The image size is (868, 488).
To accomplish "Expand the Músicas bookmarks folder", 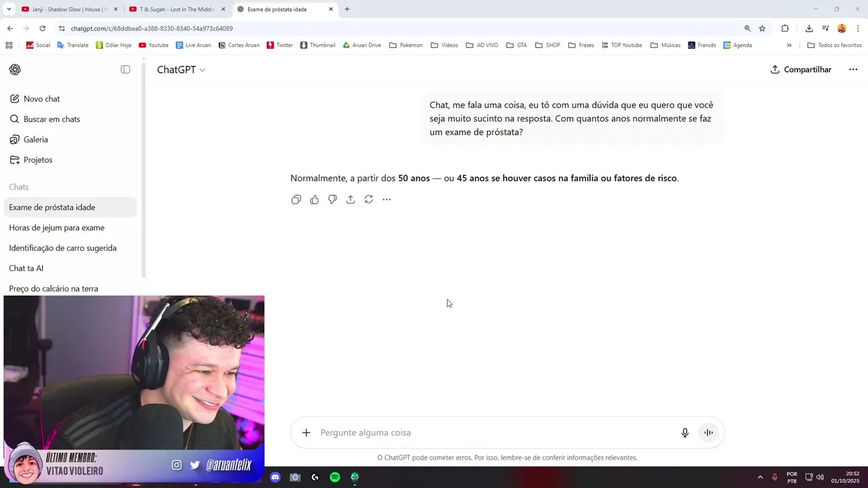I will coord(665,45).
